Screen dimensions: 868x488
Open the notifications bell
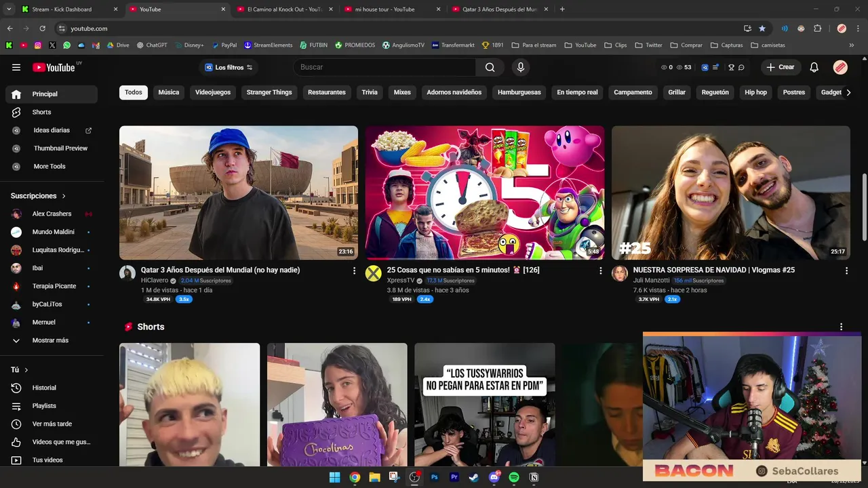(x=814, y=67)
